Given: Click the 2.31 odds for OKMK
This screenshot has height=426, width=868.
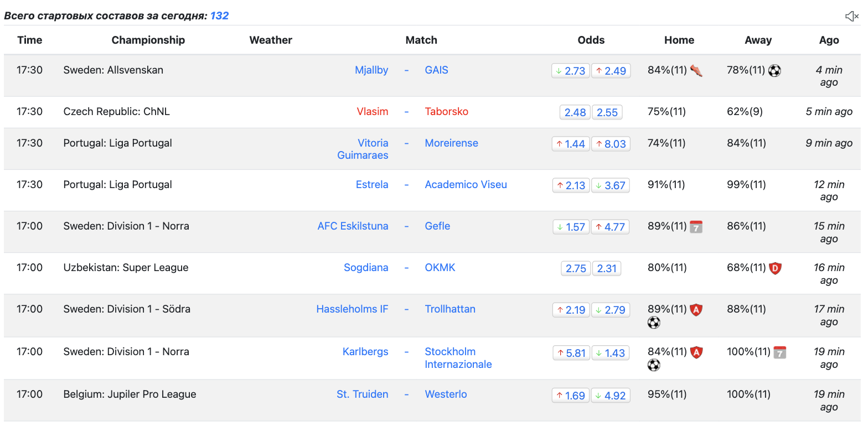Looking at the screenshot, I should 607,268.
